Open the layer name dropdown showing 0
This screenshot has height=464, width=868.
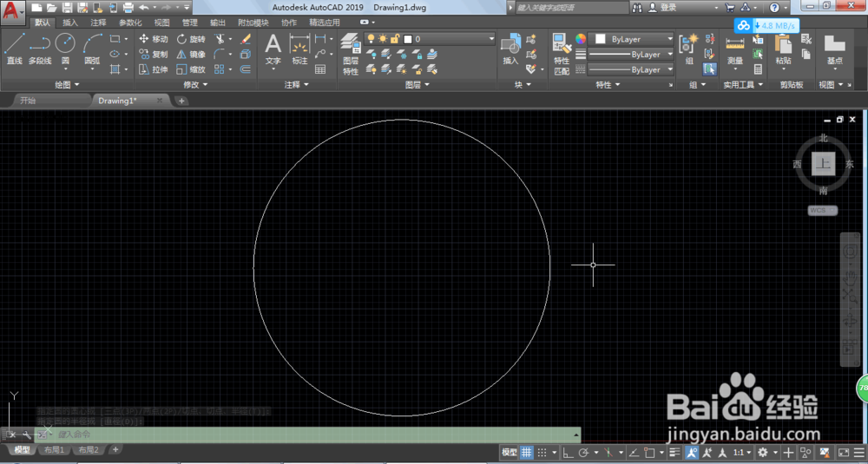[x=430, y=39]
